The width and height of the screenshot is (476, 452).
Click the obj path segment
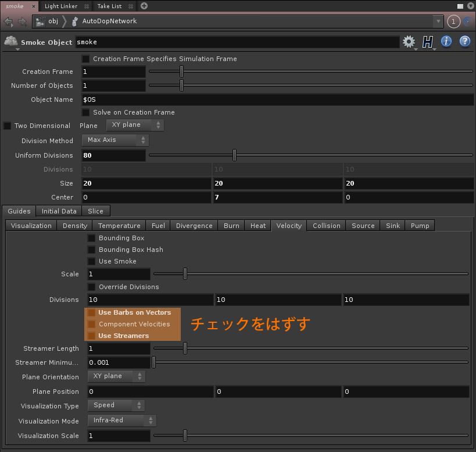tap(53, 21)
